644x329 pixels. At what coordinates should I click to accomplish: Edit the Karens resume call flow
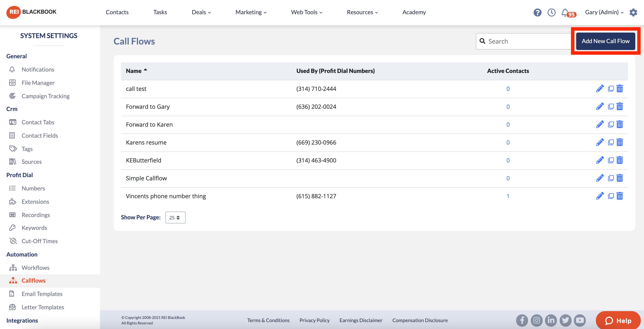coord(600,142)
